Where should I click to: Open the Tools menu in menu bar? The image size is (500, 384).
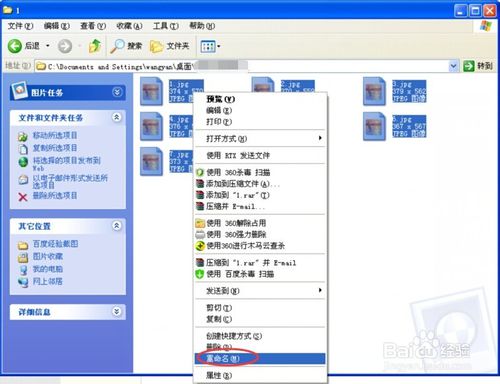(166, 26)
